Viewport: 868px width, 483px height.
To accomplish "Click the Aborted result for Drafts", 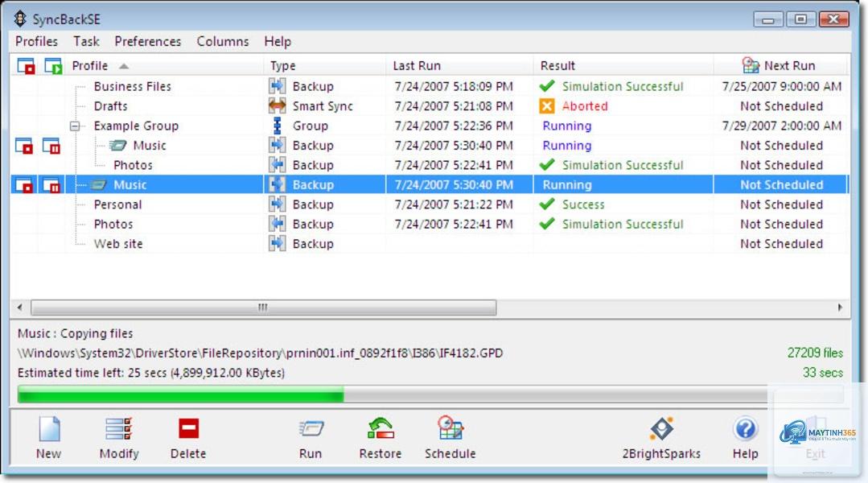I will point(585,106).
